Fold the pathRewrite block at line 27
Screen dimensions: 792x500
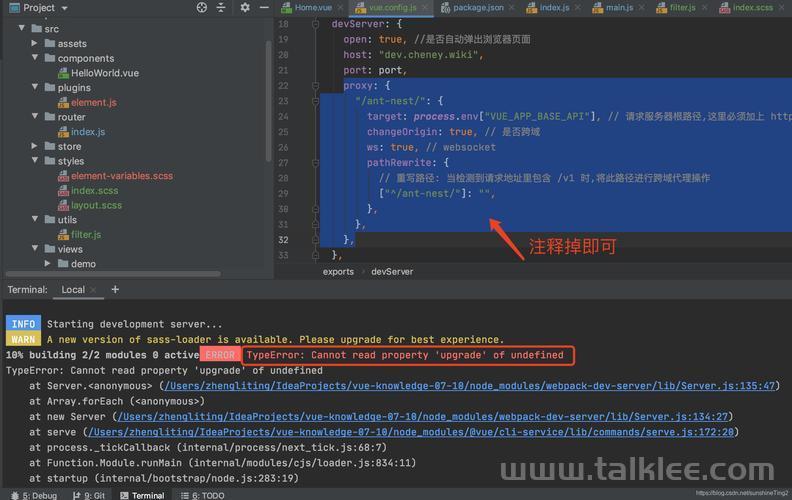click(316, 163)
